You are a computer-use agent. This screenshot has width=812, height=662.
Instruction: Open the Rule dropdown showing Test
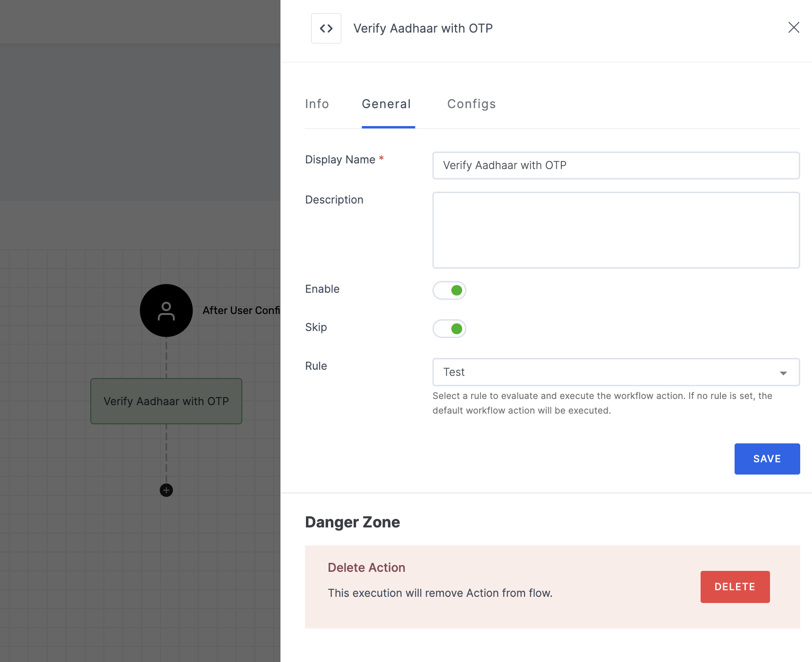tap(616, 372)
